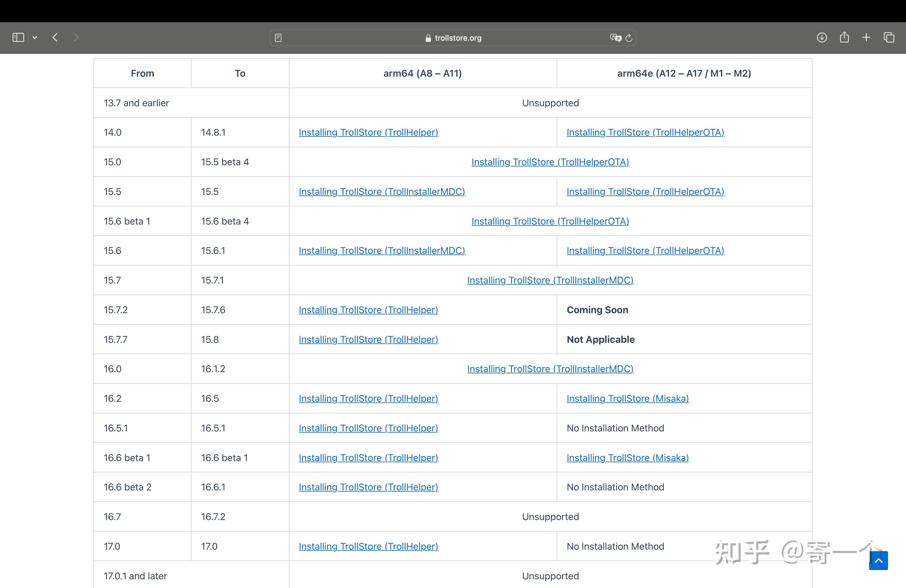This screenshot has height=588, width=906.
Task: Open TrollInstallerMDC link in 15.7 row
Action: click(x=550, y=280)
